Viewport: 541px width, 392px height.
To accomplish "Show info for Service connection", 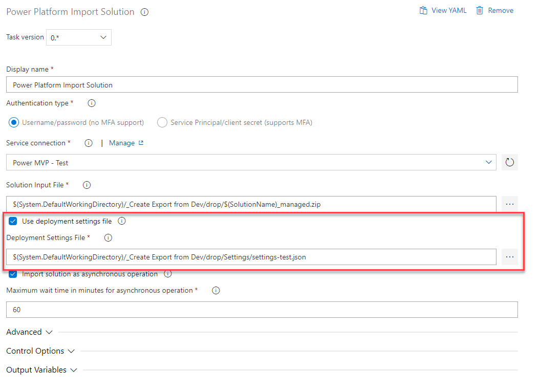I will [89, 143].
